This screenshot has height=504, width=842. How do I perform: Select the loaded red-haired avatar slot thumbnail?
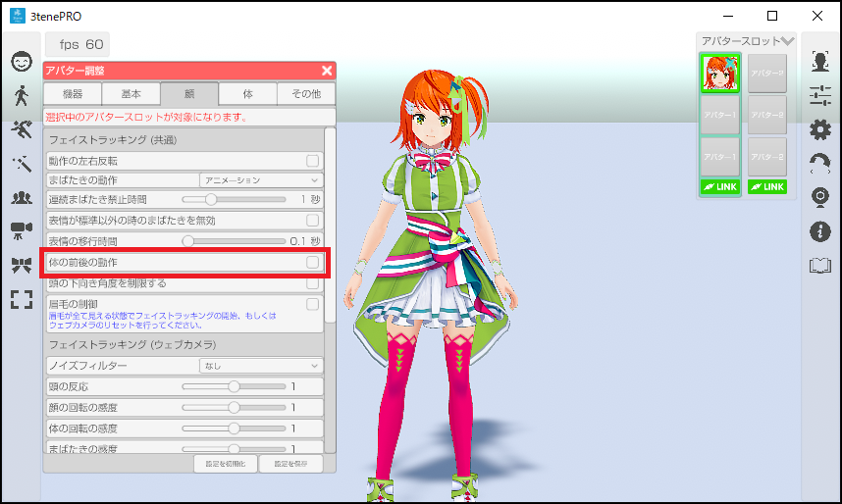720,73
